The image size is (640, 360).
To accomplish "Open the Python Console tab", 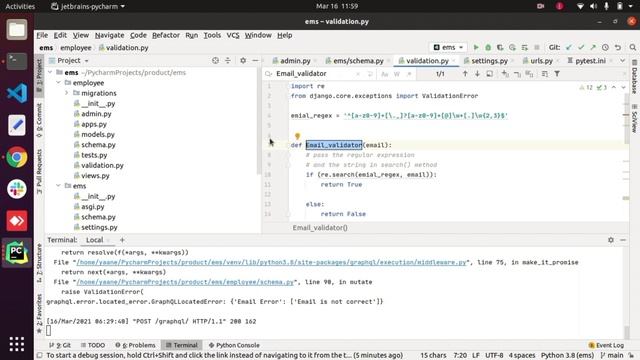I will tap(234, 345).
